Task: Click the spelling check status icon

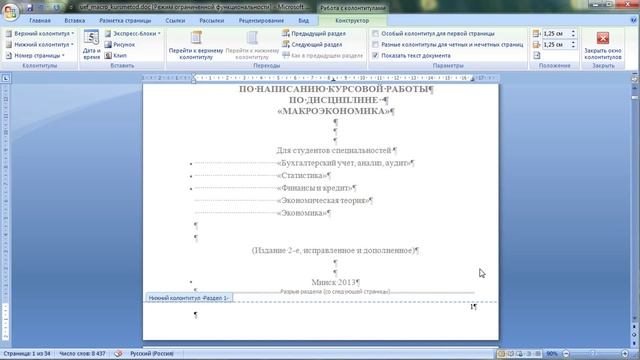Action: 118,353
